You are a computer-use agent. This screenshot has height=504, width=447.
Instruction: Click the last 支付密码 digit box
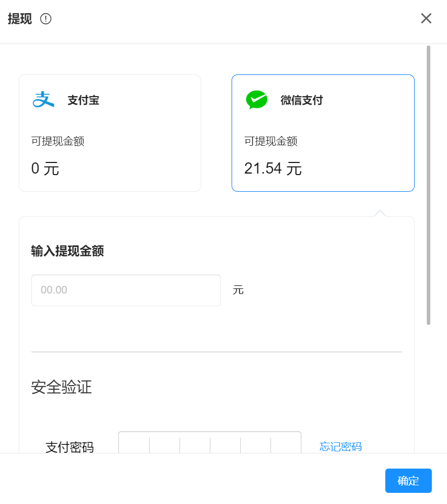click(286, 445)
